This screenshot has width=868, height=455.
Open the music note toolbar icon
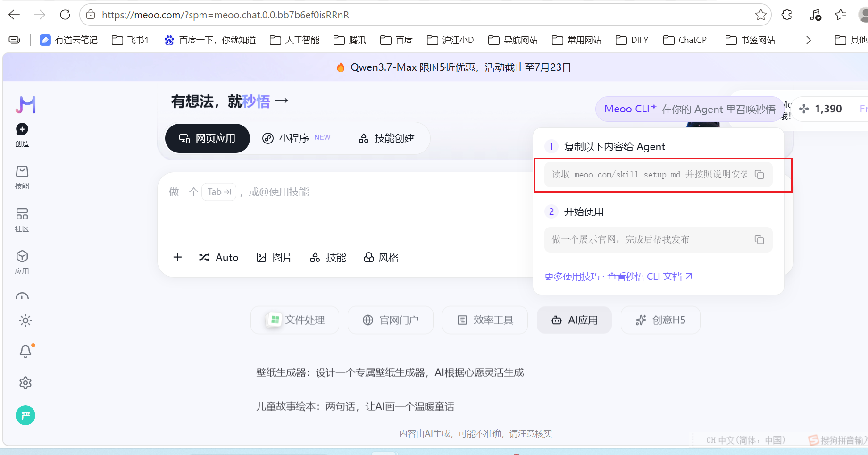click(x=816, y=15)
